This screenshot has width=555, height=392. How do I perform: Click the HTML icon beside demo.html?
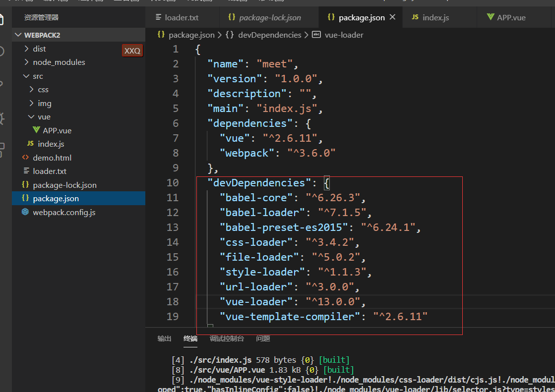pyautogui.click(x=25, y=158)
